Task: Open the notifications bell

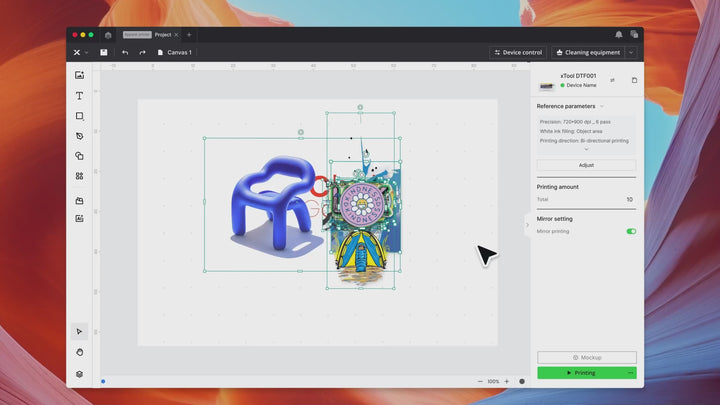Action: pos(618,34)
